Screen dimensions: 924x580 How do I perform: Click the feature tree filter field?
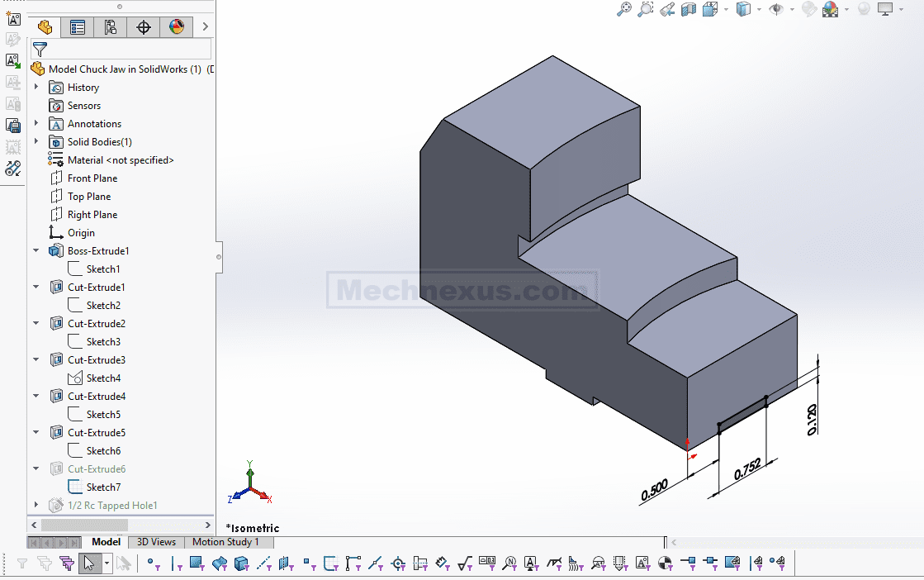pos(121,49)
